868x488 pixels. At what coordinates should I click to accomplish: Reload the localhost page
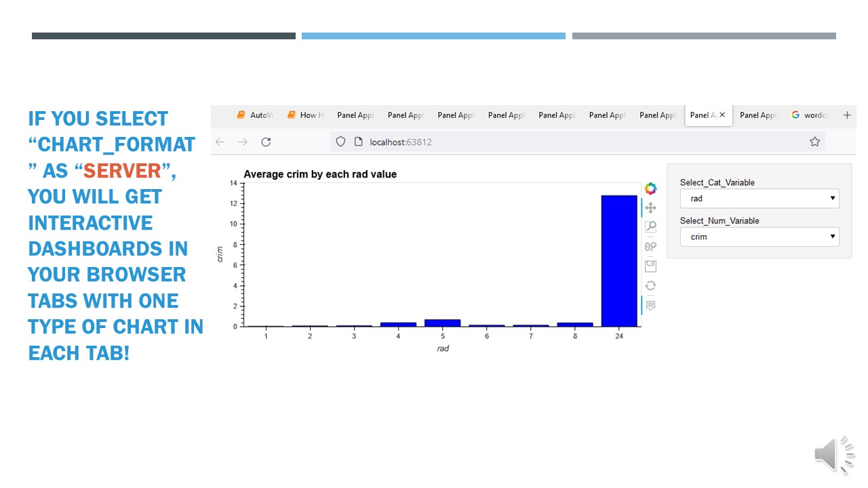tap(266, 142)
